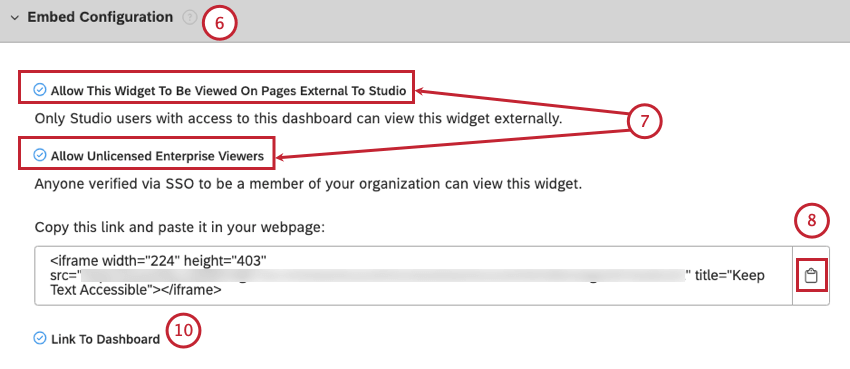Collapse the Embed Configuration section chevron
850x369 pixels.
14,18
